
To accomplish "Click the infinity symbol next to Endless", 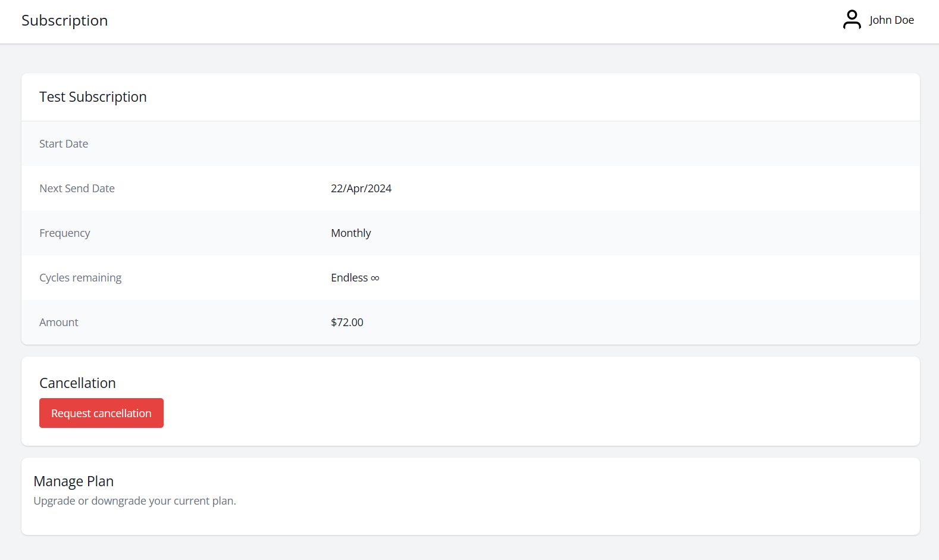I will tap(375, 277).
